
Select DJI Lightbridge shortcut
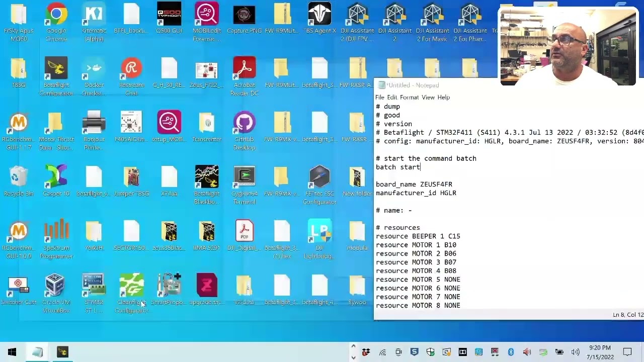[x=319, y=238]
